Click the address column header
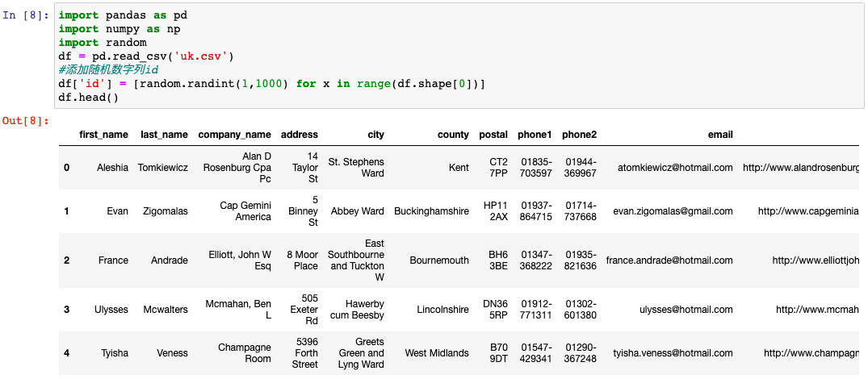The image size is (868, 379). coord(300,135)
